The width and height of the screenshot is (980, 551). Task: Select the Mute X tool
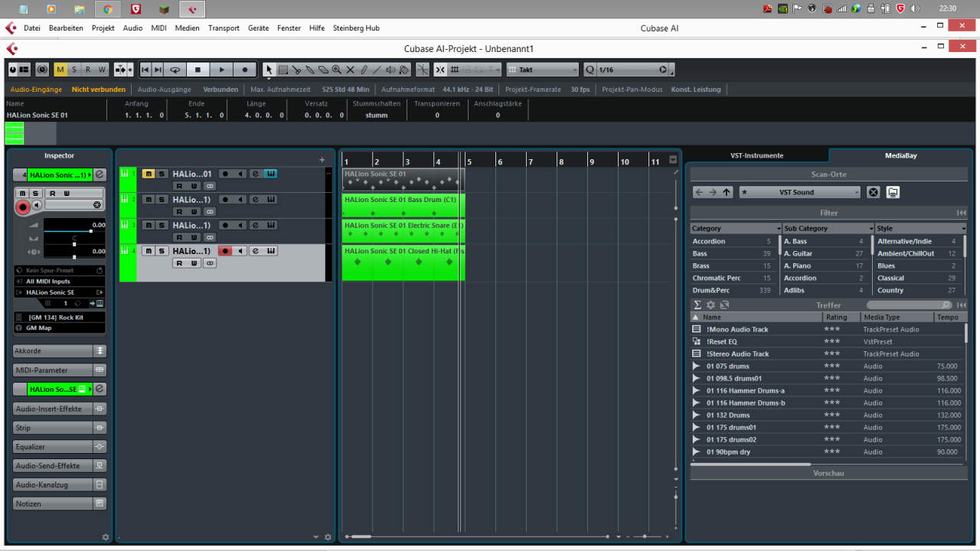350,70
